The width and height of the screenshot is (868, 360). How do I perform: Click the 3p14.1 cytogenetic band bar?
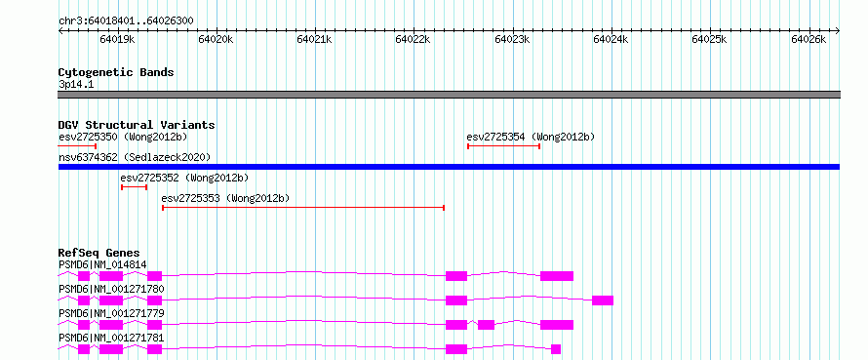pos(449,95)
